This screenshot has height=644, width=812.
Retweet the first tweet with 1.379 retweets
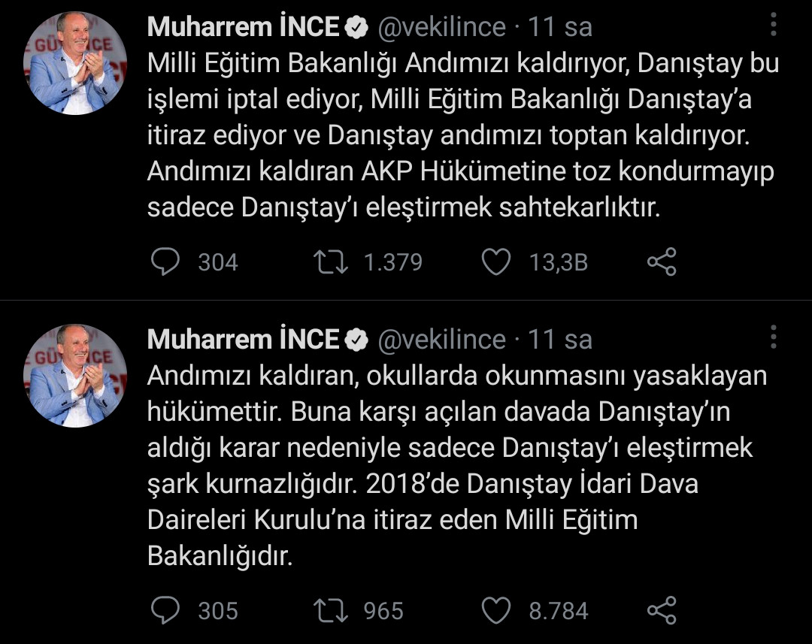point(332,262)
